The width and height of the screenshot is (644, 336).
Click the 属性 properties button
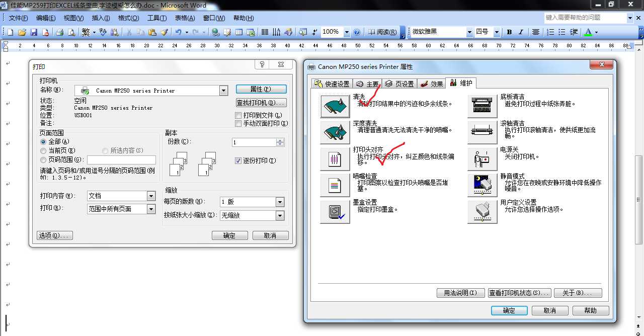click(261, 89)
